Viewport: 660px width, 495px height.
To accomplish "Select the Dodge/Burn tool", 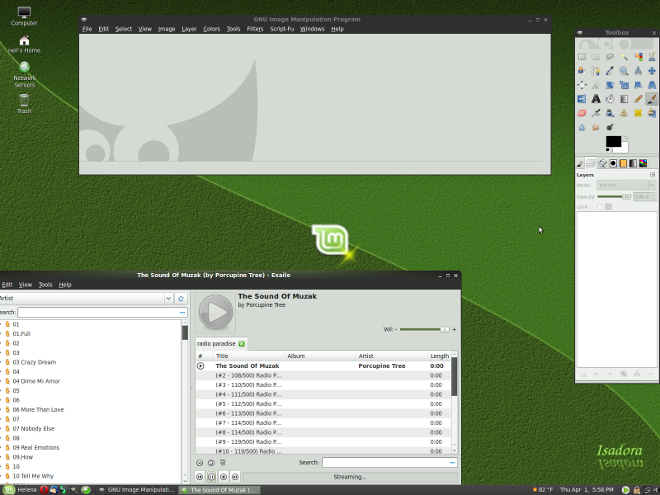I will click(610, 127).
